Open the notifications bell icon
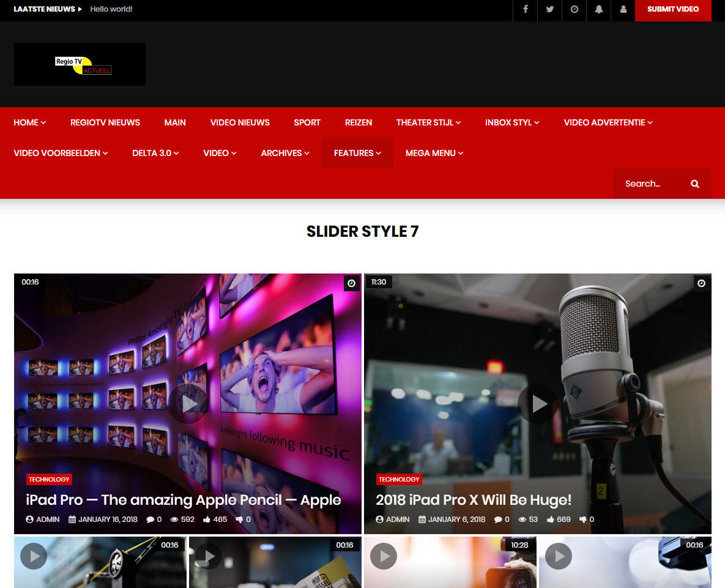This screenshot has width=725, height=588. point(599,9)
